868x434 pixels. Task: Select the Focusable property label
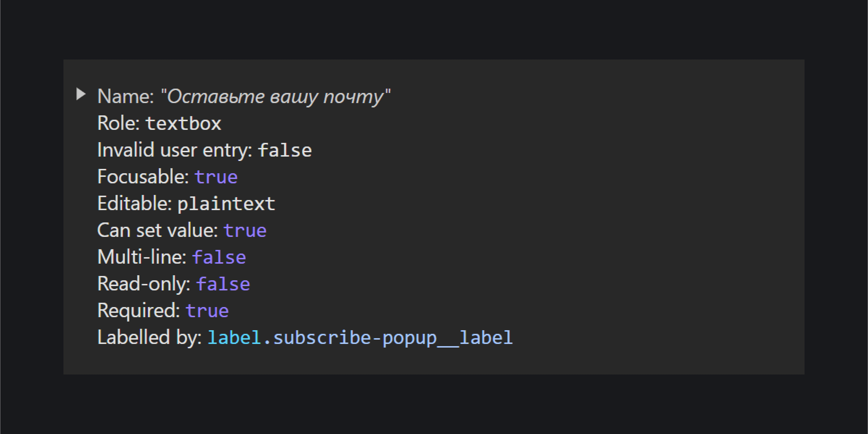[143, 177]
